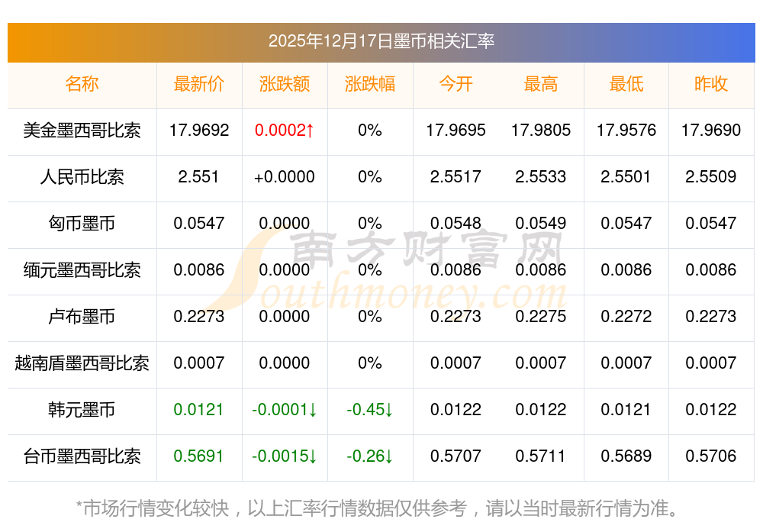The height and width of the screenshot is (532, 763).
Task: Select the opening value 0.5707
Action: (456, 456)
